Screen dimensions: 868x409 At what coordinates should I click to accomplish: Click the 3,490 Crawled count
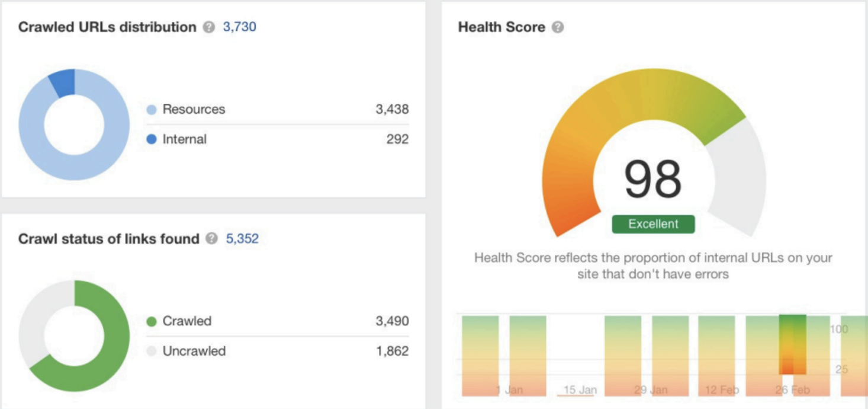click(392, 321)
